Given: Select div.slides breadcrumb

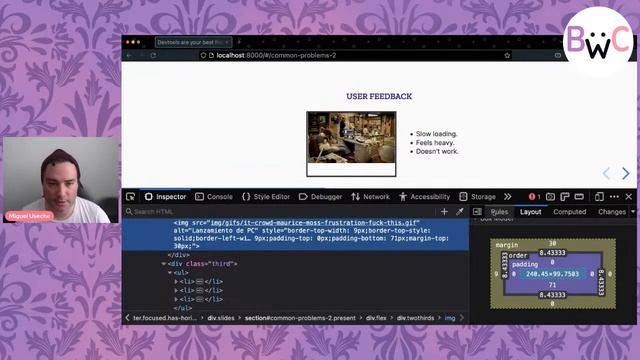Looking at the screenshot, I should coord(221,318).
